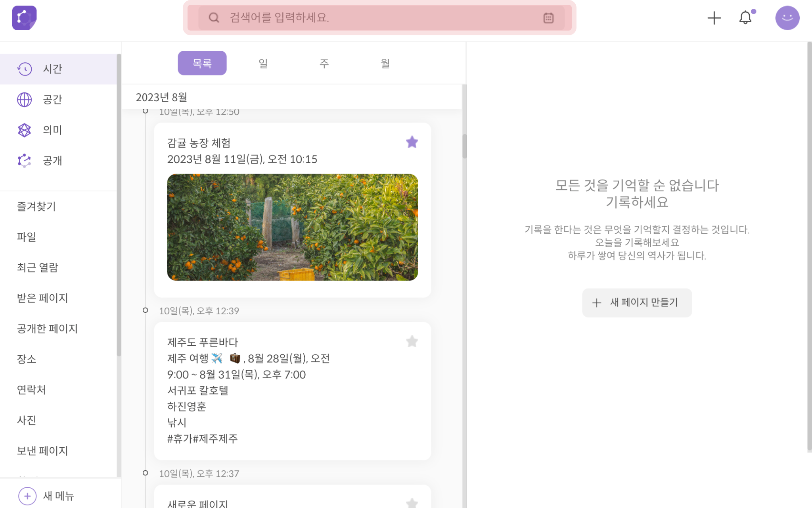The image size is (812, 508).
Task: Click the 제주 여행 schedule line
Action: click(249, 366)
